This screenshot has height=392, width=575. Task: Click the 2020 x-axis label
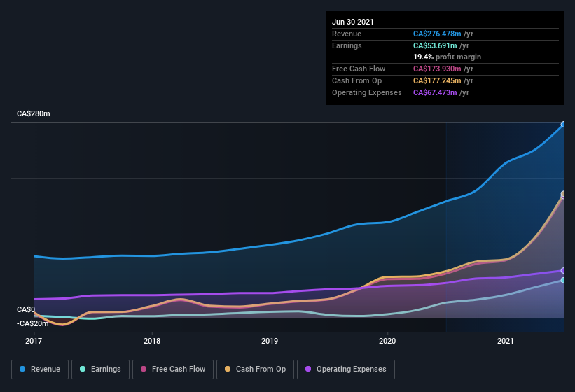point(387,341)
